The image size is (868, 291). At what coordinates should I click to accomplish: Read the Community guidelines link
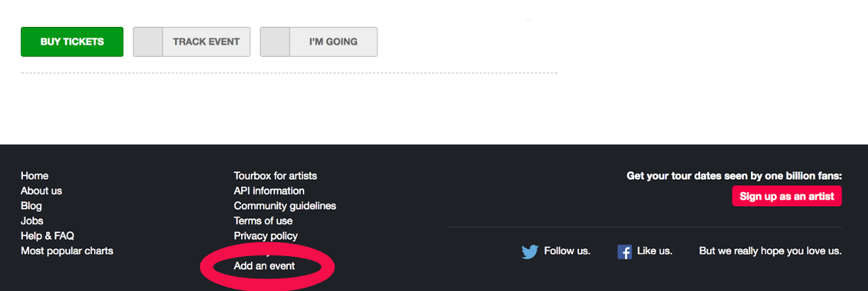point(285,206)
